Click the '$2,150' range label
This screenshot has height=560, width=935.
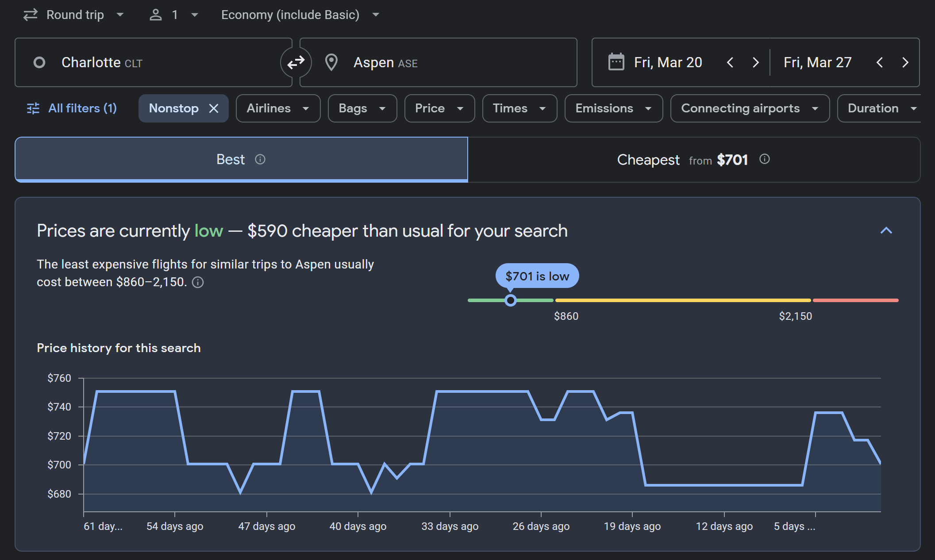pyautogui.click(x=796, y=316)
